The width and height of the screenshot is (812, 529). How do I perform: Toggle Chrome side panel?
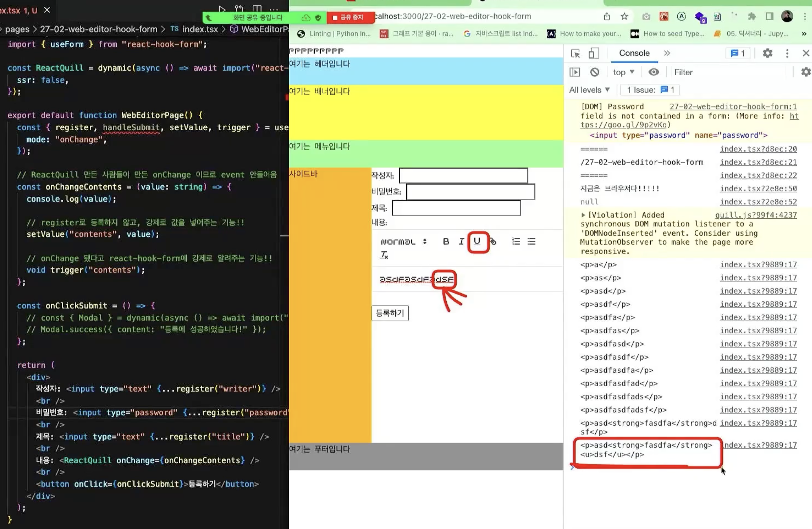point(769,17)
